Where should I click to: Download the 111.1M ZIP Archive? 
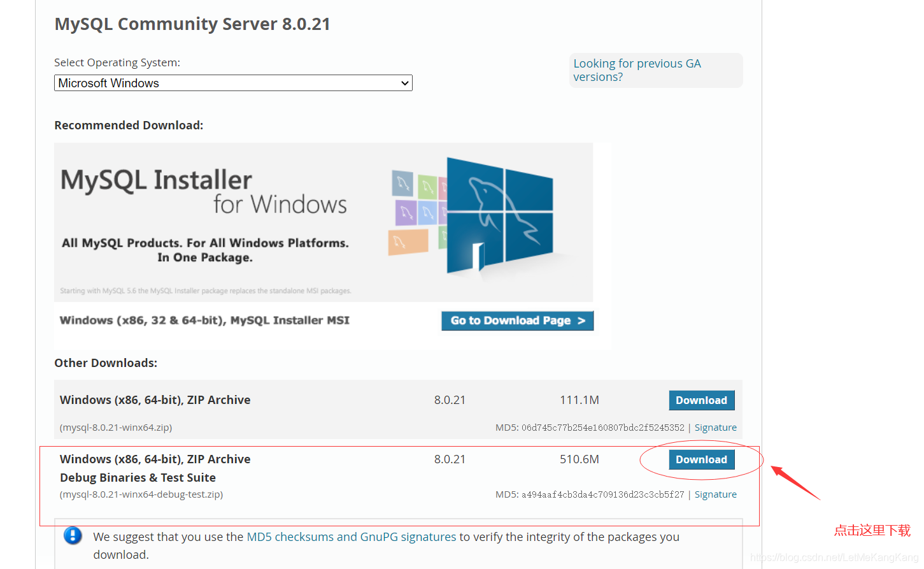click(x=701, y=400)
